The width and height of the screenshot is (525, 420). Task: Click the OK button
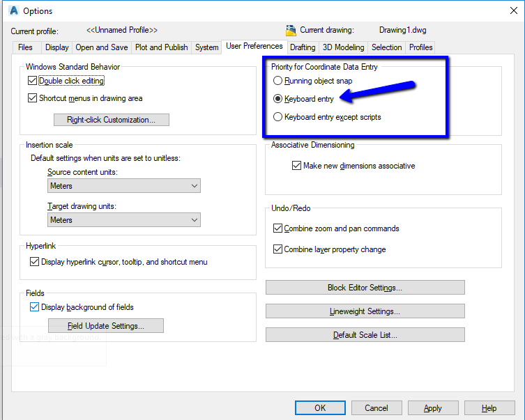[x=320, y=408]
